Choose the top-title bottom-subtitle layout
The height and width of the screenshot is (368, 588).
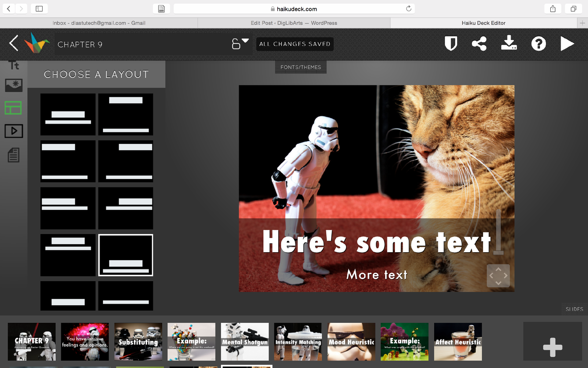(126, 114)
